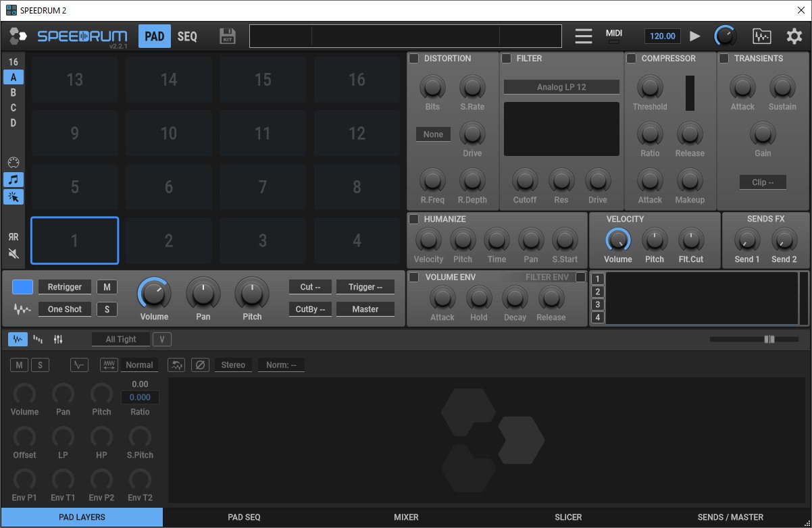Open the settings gear icon
The height and width of the screenshot is (528, 812).
tap(794, 36)
